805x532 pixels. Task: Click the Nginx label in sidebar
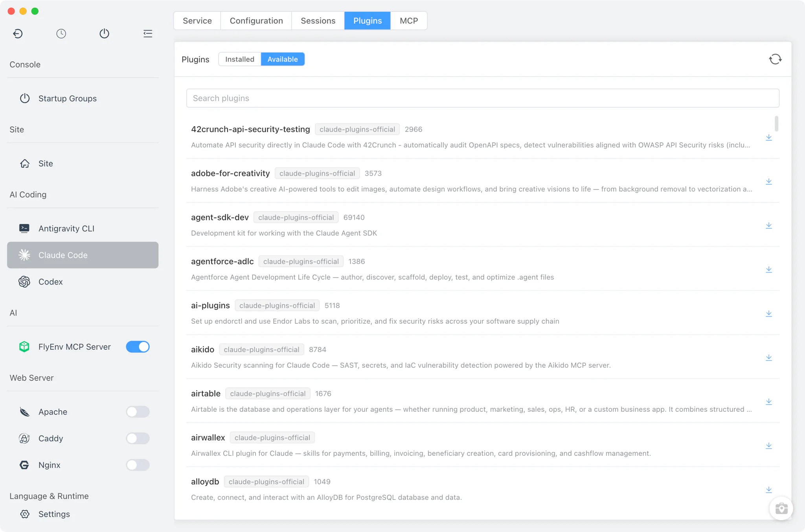tap(50, 465)
